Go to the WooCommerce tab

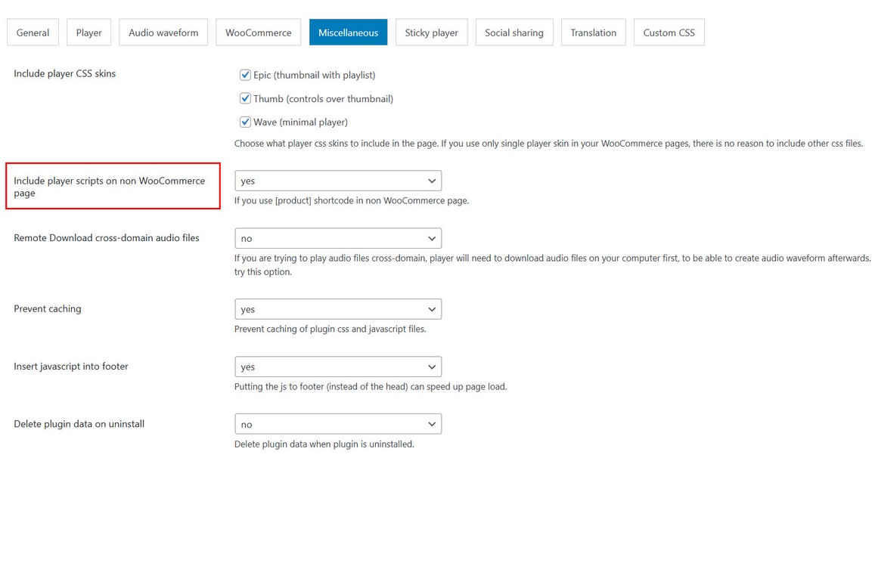point(258,32)
